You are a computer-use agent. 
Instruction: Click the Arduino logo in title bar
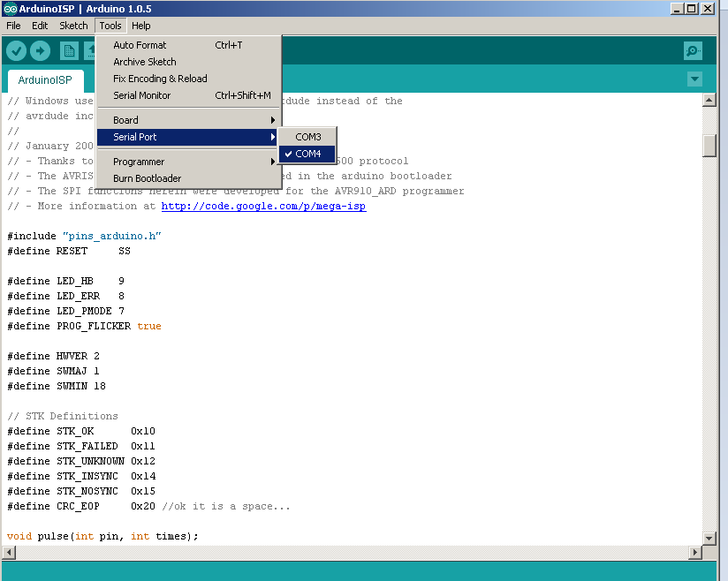point(11,9)
